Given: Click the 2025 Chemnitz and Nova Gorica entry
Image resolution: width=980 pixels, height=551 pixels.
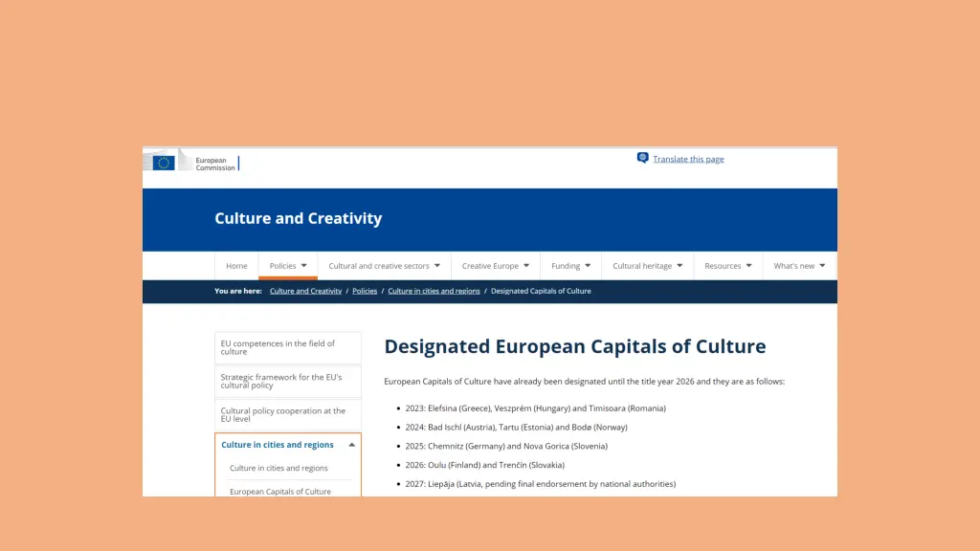Looking at the screenshot, I should (506, 446).
